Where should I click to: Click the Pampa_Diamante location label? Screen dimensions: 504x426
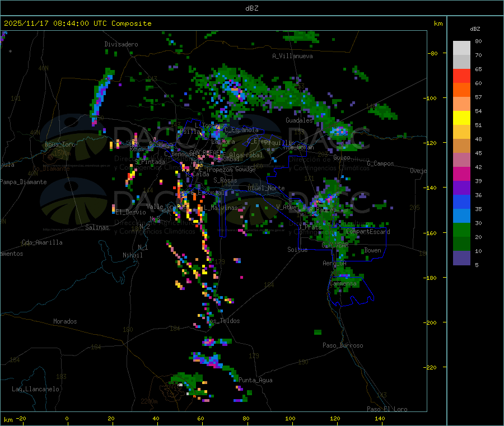[x=24, y=182]
